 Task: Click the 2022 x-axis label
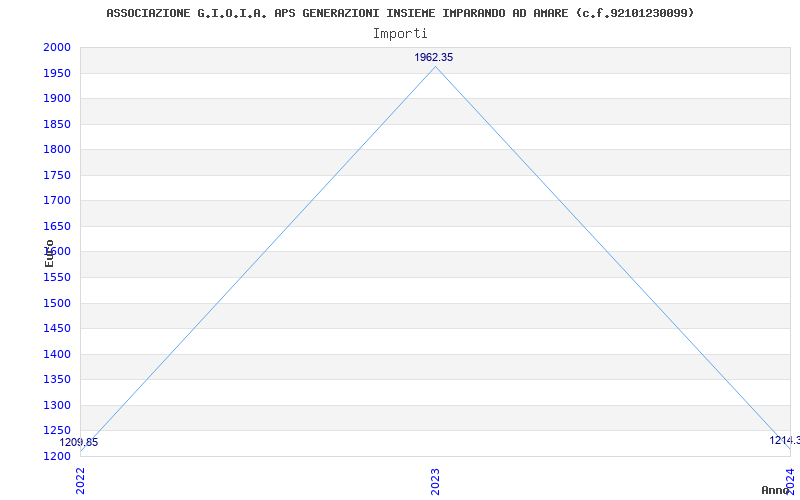click(x=81, y=481)
